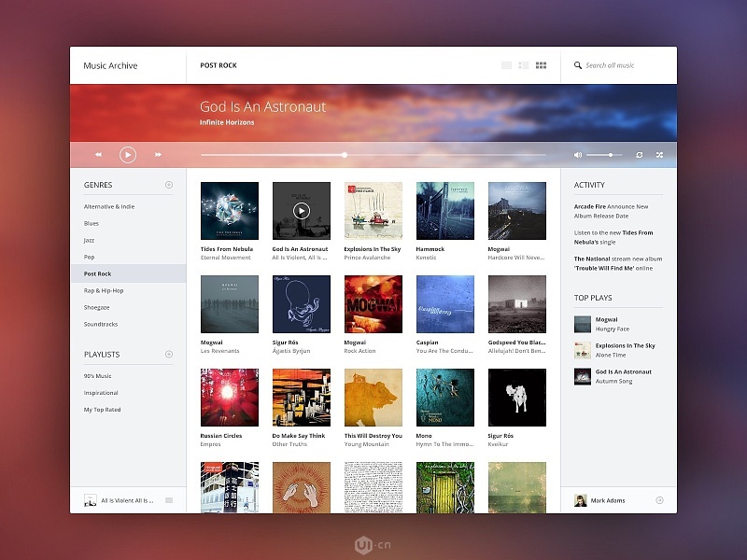
Task: Open Godspeed You Black Emperor album cover
Action: [x=517, y=304]
